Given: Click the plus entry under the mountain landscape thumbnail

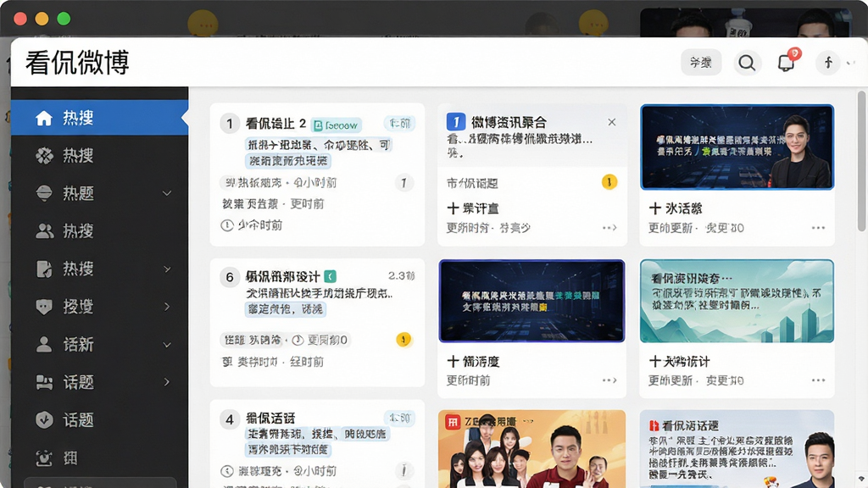Looking at the screenshot, I should 679,362.
